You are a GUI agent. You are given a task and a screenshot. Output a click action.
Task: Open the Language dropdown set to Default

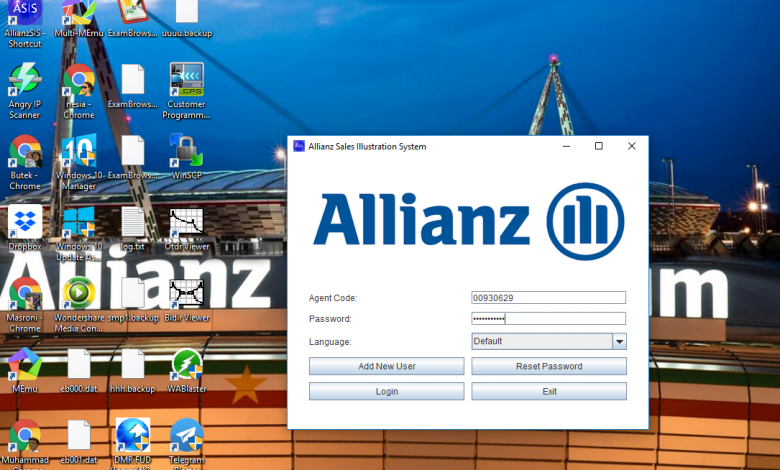[549, 341]
